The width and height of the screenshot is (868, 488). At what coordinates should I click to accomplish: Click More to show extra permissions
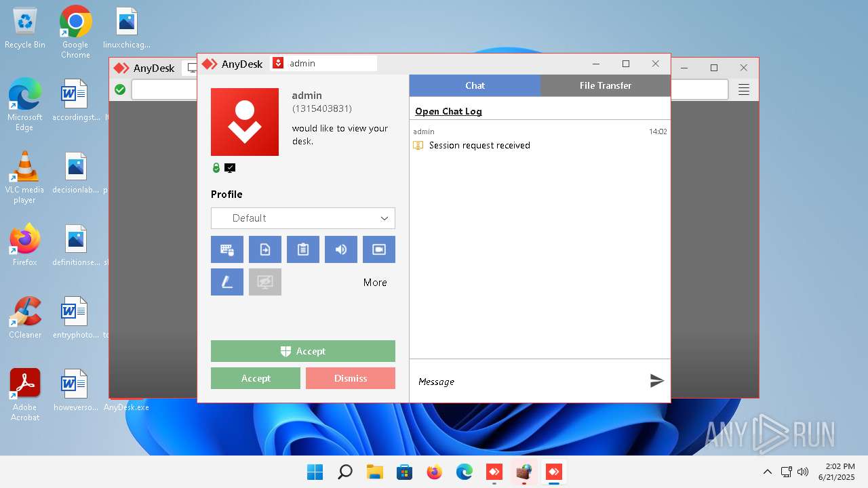tap(375, 283)
